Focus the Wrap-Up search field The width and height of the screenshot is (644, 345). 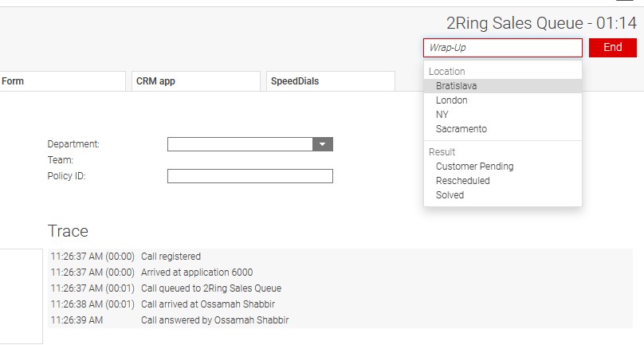502,48
